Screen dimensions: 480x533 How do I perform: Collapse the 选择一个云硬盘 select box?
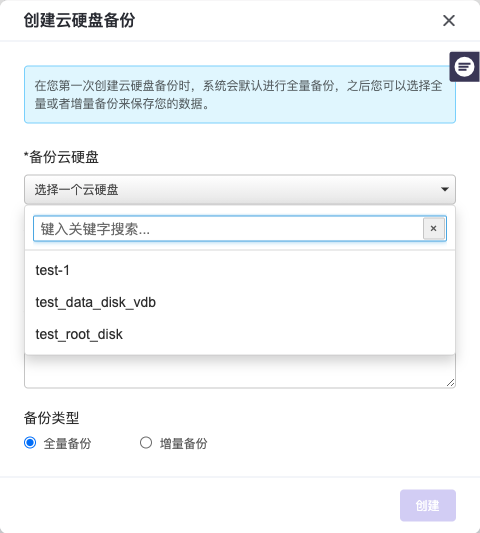click(240, 189)
